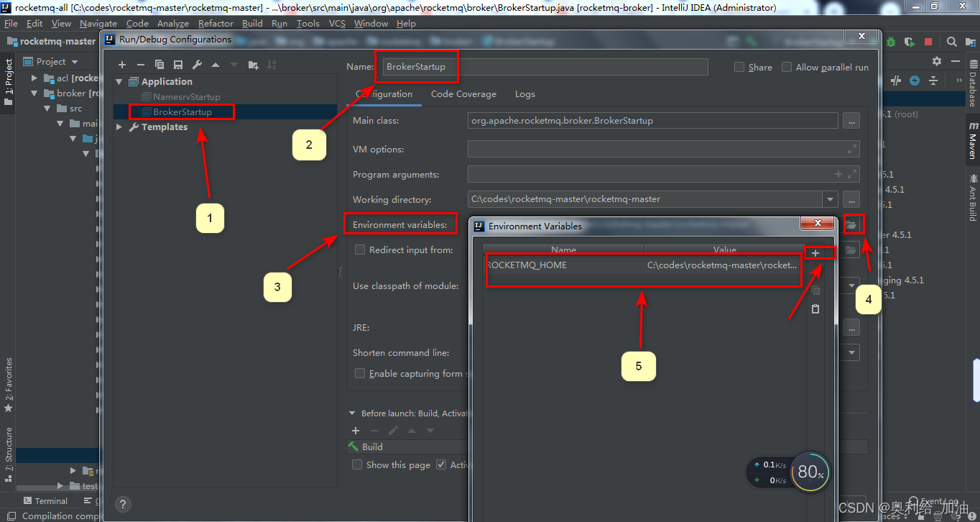Open Ant Build tool window sidebar

(x=973, y=196)
